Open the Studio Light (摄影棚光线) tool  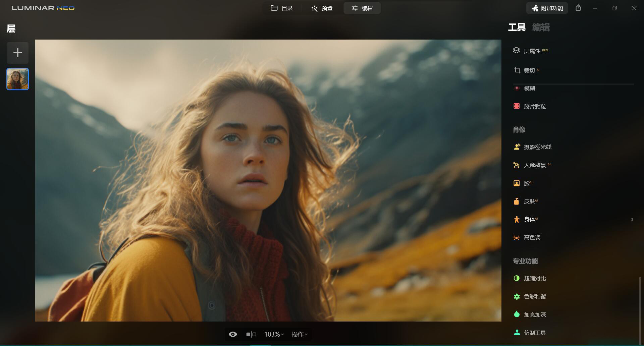537,147
